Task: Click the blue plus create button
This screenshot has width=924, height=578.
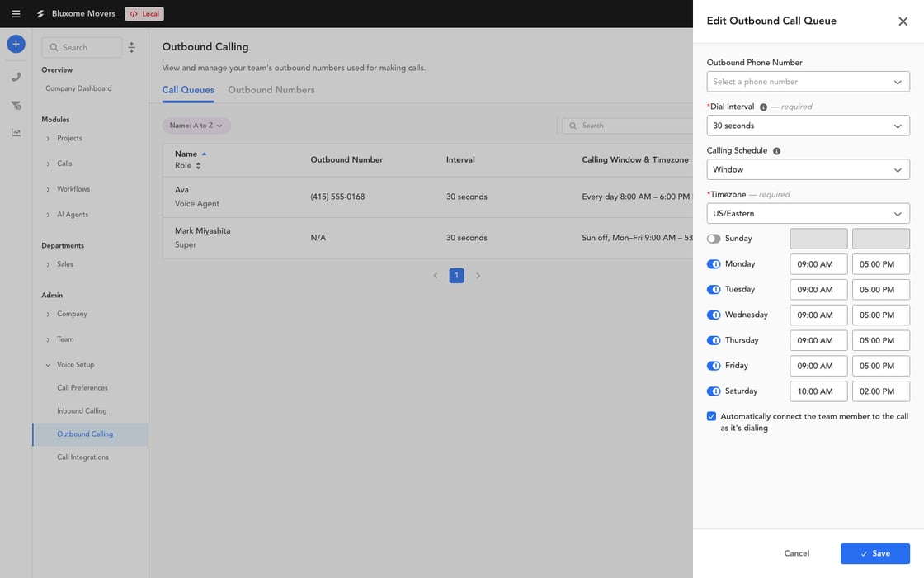Action: click(16, 45)
